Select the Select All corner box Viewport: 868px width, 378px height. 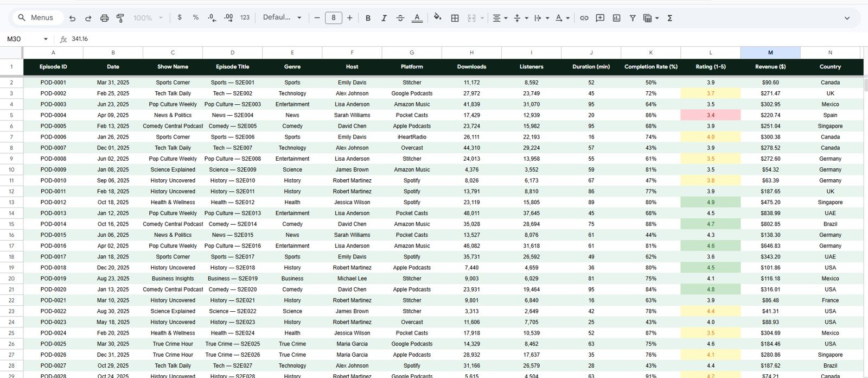11,53
